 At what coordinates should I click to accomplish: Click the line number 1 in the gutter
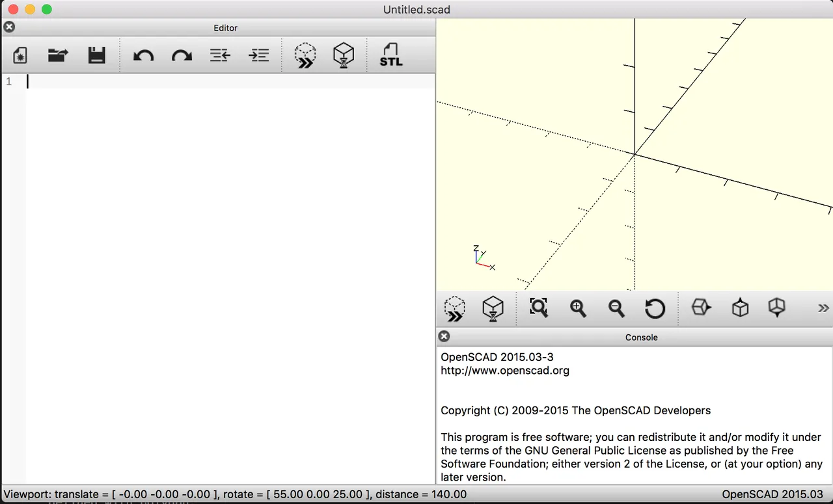click(8, 82)
